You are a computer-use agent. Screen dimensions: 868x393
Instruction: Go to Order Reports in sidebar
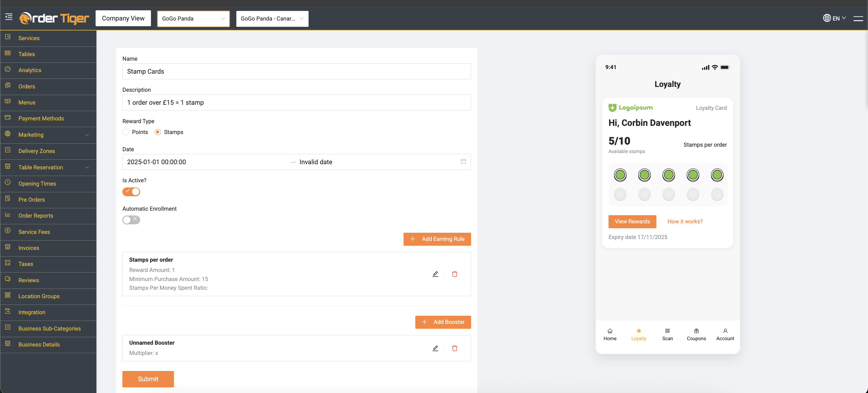35,216
